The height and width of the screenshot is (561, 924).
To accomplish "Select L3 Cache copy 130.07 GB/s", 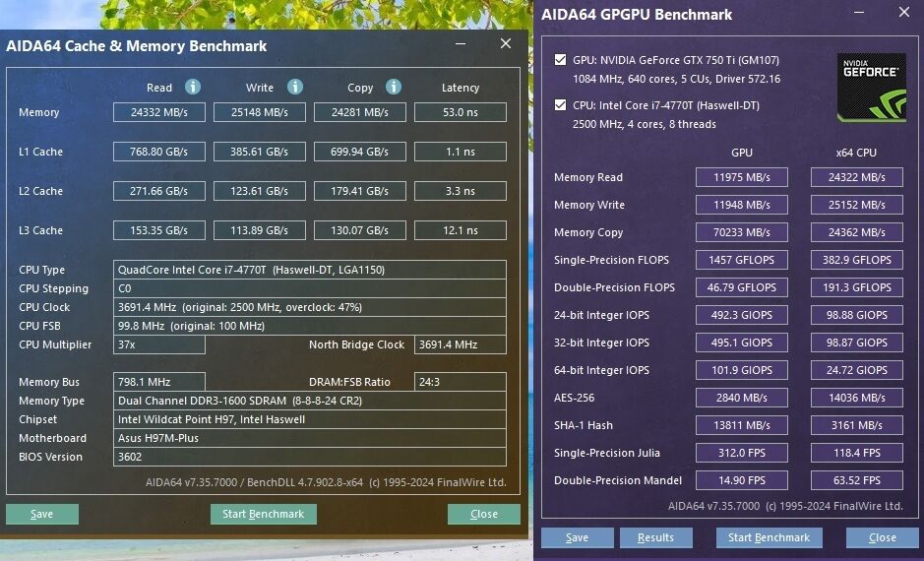I will (359, 230).
